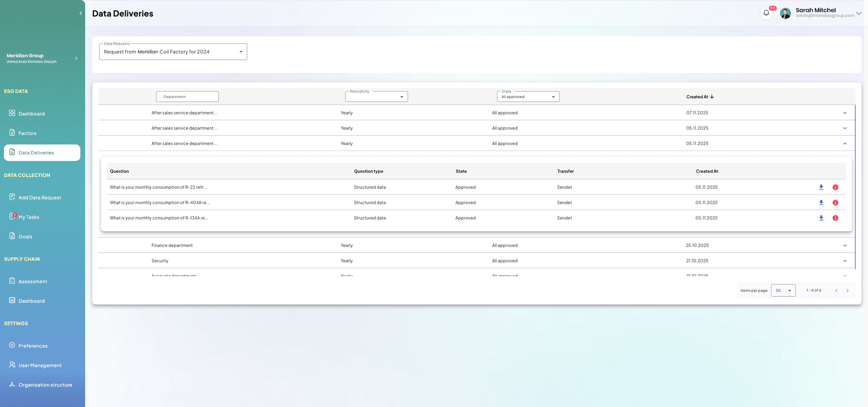This screenshot has height=407, width=868.
Task: Open Add Data Request menu item
Action: point(42,197)
